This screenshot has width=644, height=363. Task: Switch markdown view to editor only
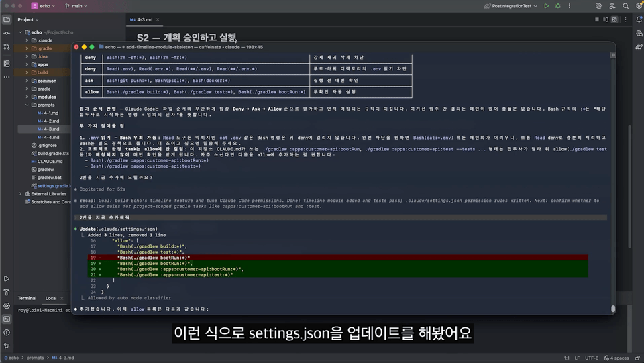[x=597, y=19]
